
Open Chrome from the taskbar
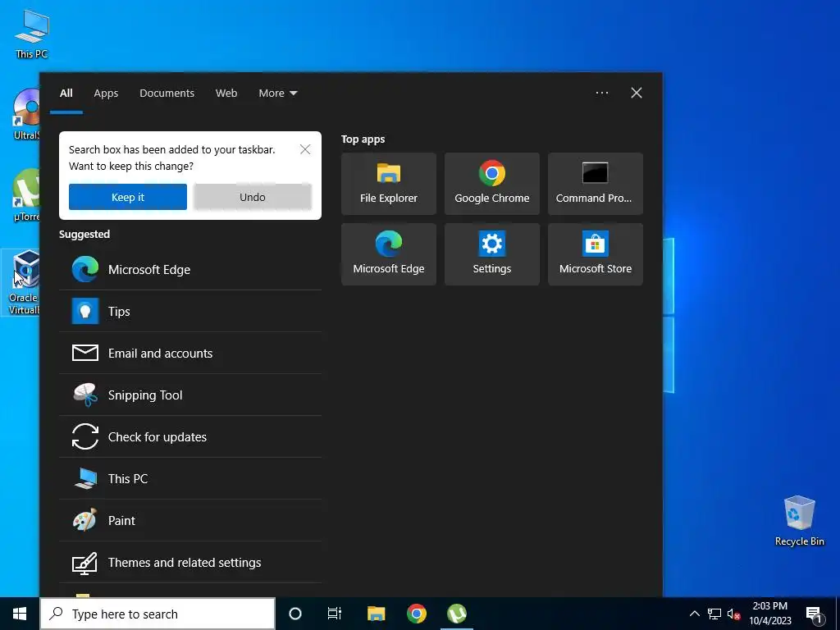click(416, 614)
